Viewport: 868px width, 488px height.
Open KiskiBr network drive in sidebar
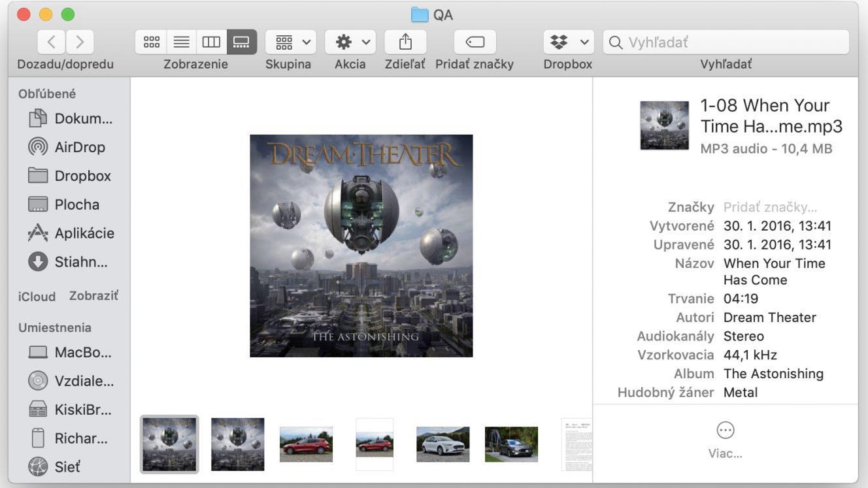69,410
